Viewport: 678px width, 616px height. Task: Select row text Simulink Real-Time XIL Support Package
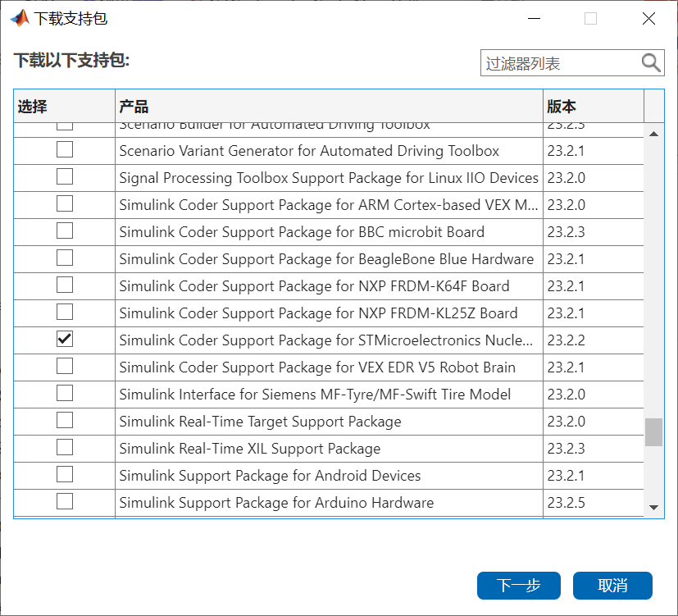(x=250, y=449)
